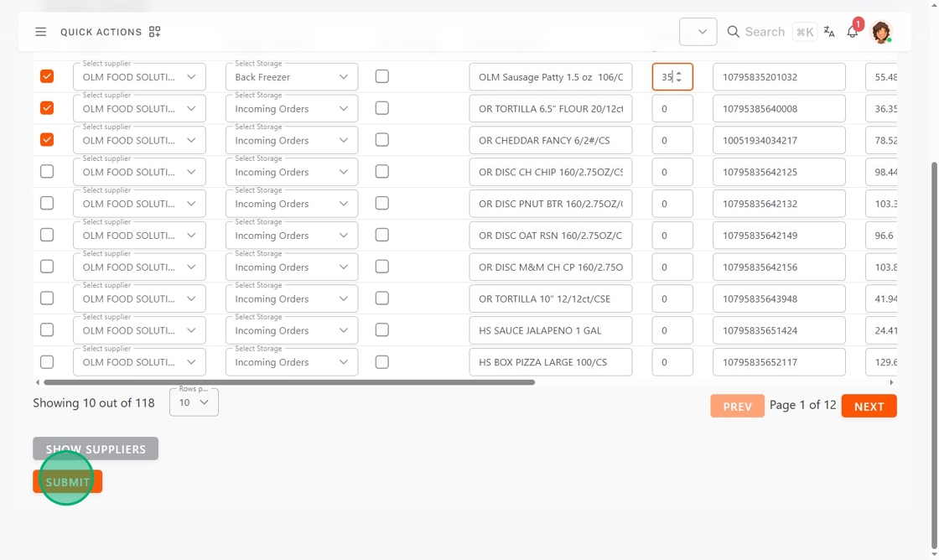Image resolution: width=939 pixels, height=560 pixels.
Task: Click barcode field 10051934034217
Action: point(779,140)
